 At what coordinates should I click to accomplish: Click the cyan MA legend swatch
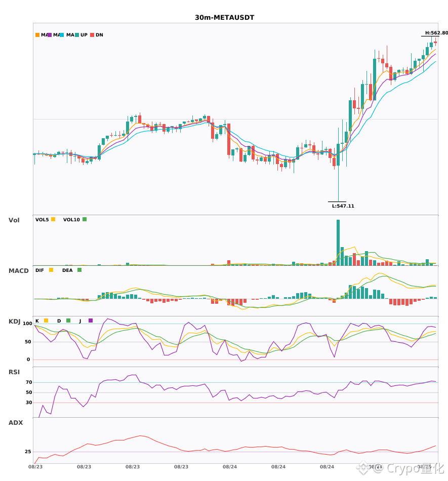(62, 35)
